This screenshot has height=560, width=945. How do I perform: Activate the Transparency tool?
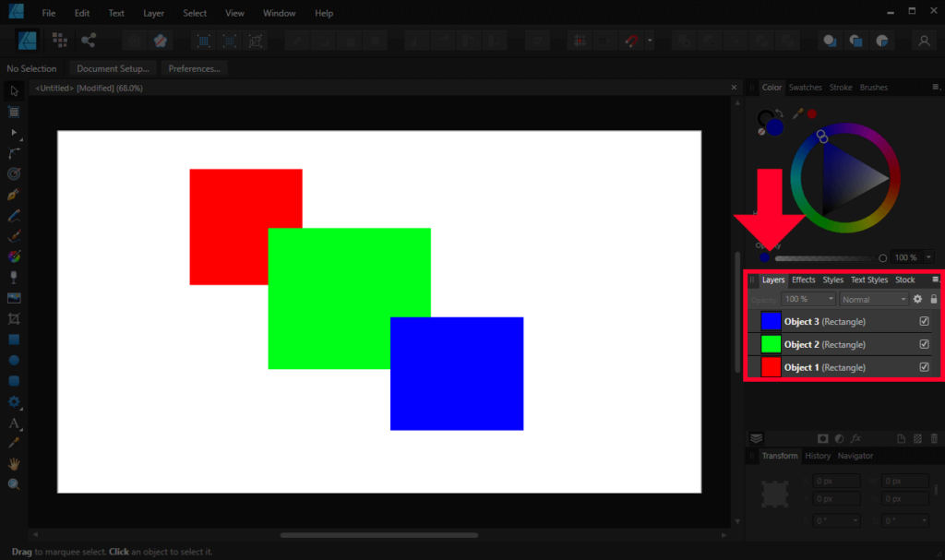coord(13,277)
